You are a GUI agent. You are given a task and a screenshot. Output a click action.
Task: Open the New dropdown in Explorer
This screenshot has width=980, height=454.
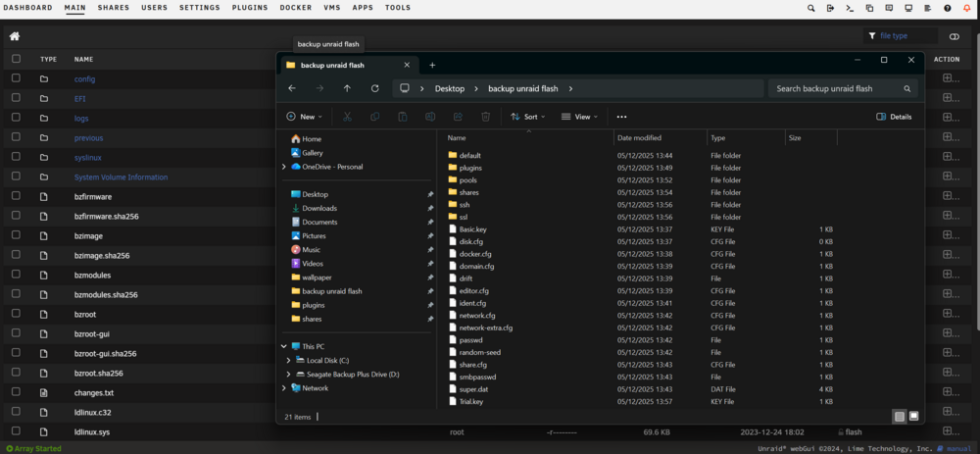(305, 117)
